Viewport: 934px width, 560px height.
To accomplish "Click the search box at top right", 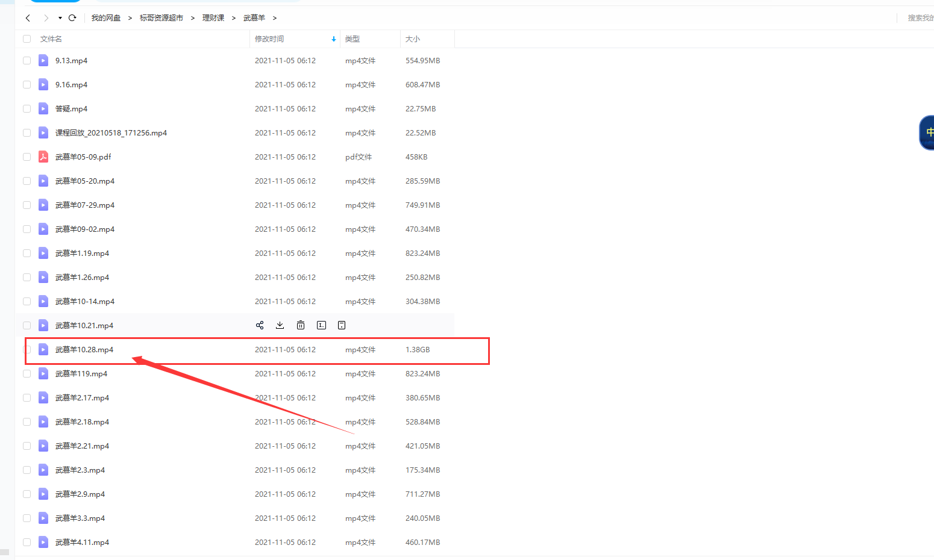I will tap(920, 18).
